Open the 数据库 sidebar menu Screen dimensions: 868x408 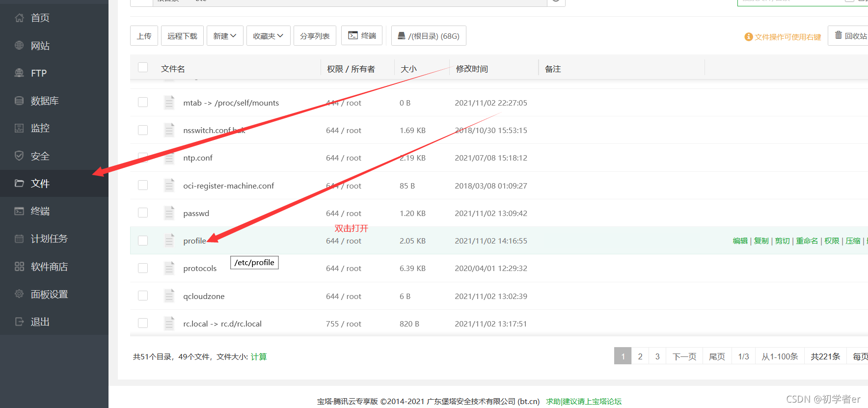(54, 101)
